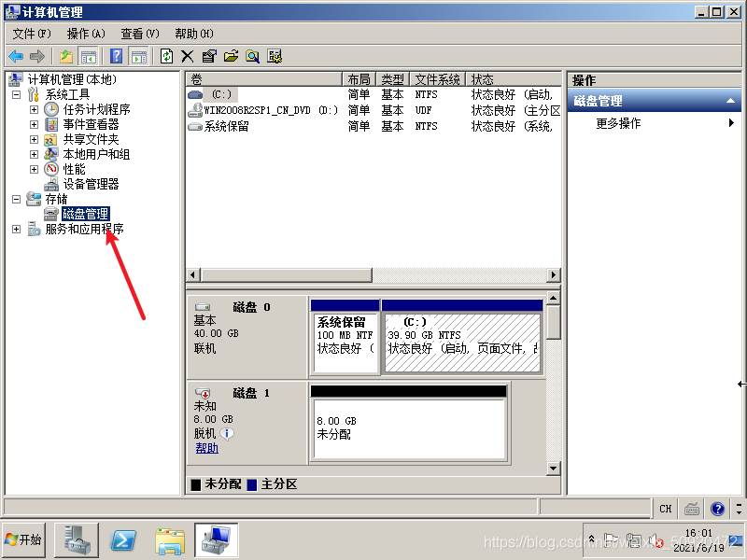Viewport: 747px width, 560px height.
Task: Sort by the 卷 column header
Action: point(264,79)
